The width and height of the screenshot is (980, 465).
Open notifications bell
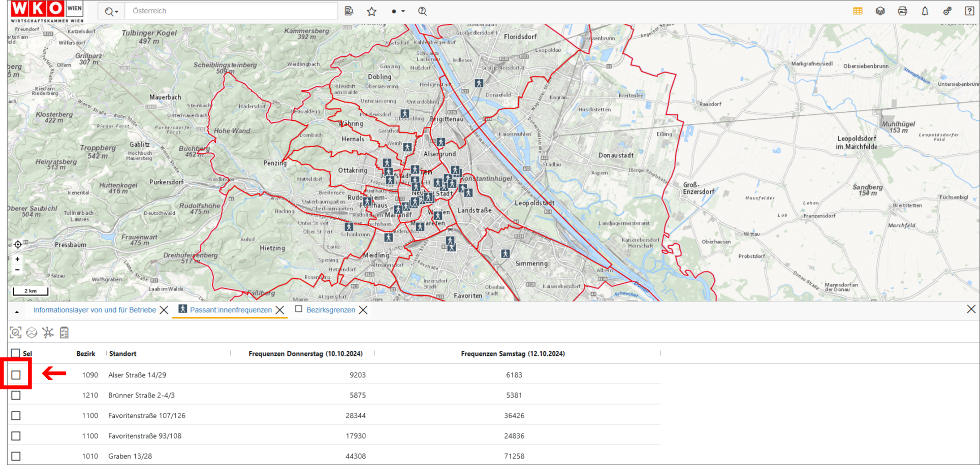click(925, 11)
